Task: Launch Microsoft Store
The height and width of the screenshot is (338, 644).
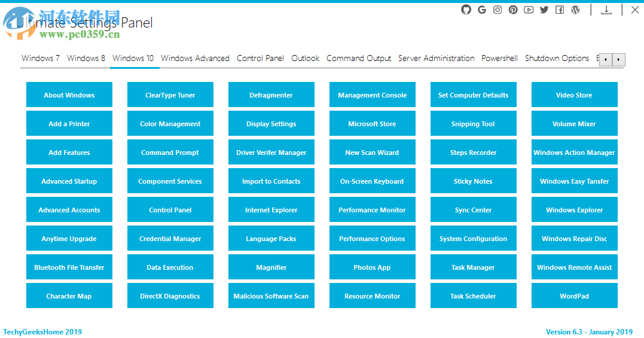Action: point(372,123)
